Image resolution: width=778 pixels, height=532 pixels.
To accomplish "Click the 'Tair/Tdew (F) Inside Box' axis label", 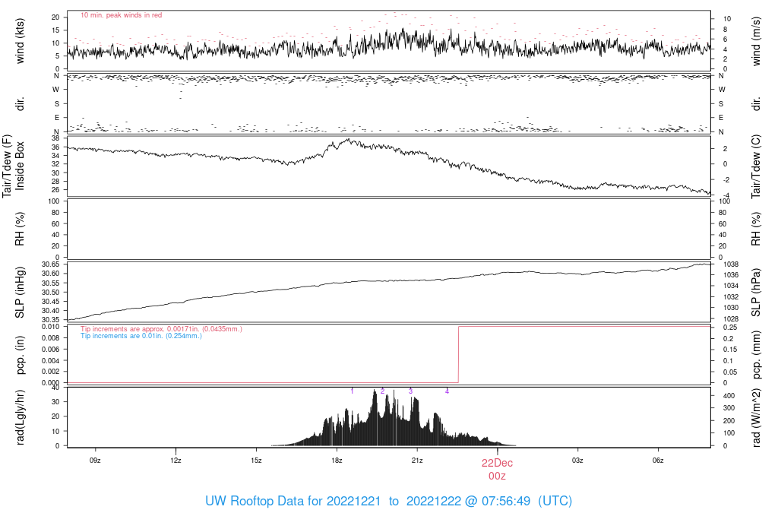I will click(14, 166).
